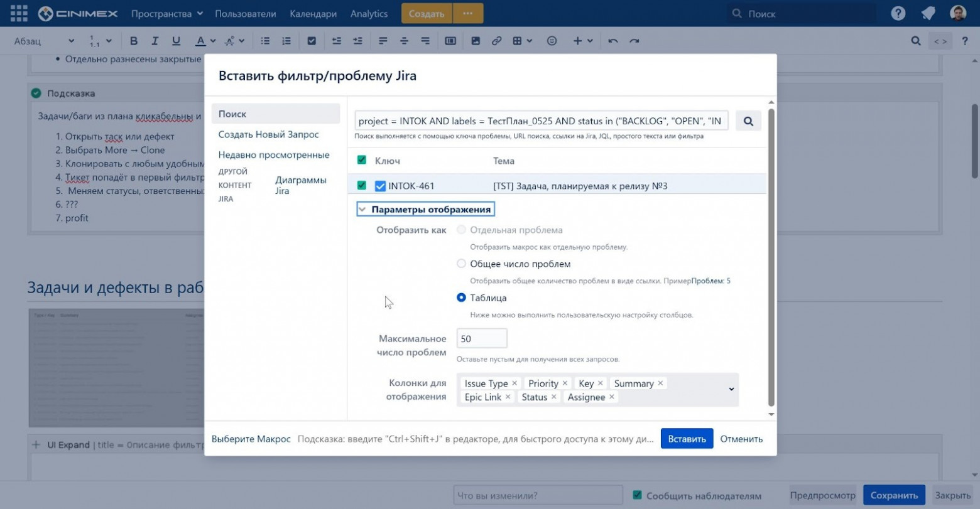
Task: Apply italic formatting
Action: click(x=155, y=40)
